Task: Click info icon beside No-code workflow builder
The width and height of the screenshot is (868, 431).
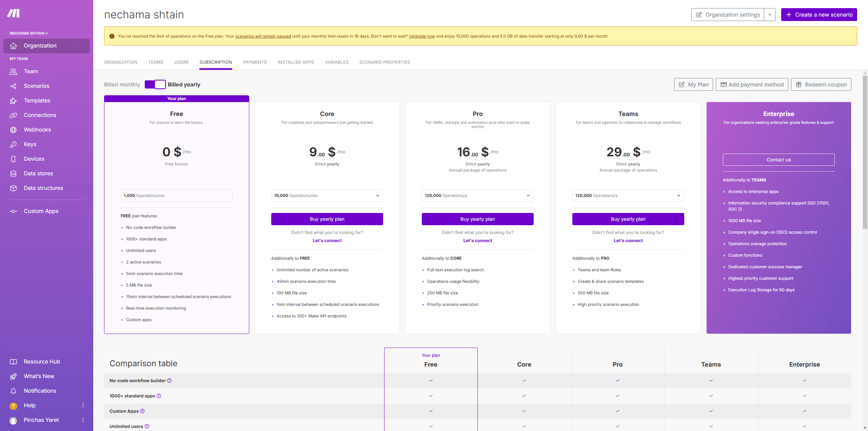Action: click(x=170, y=380)
